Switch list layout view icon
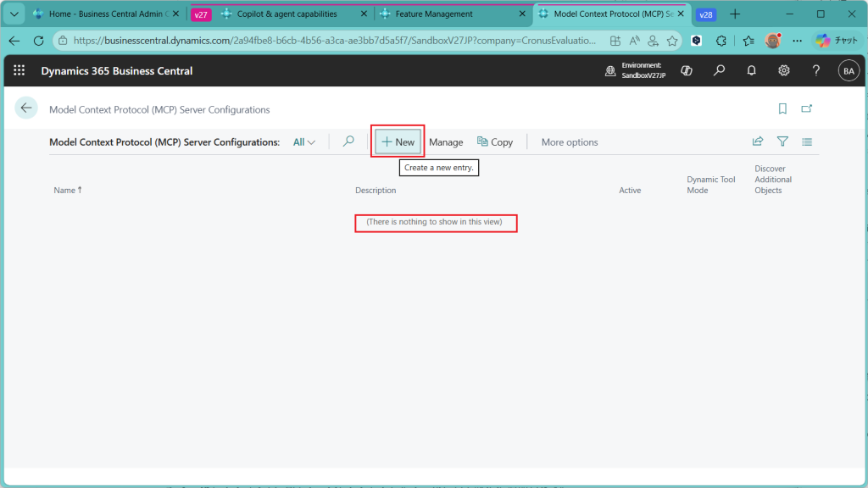 click(807, 141)
